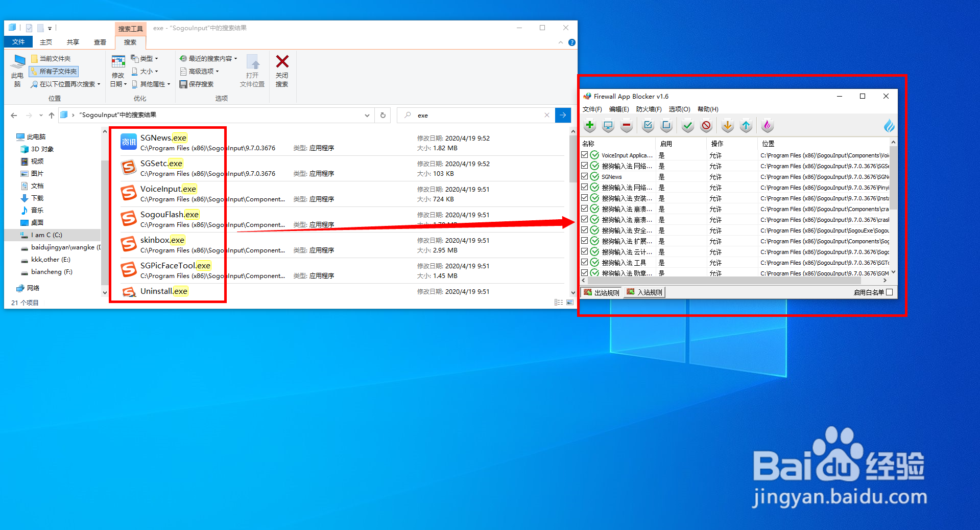Image resolution: width=980 pixels, height=530 pixels.
Task: Click the SGNews.exe file icon in search results
Action: click(129, 142)
